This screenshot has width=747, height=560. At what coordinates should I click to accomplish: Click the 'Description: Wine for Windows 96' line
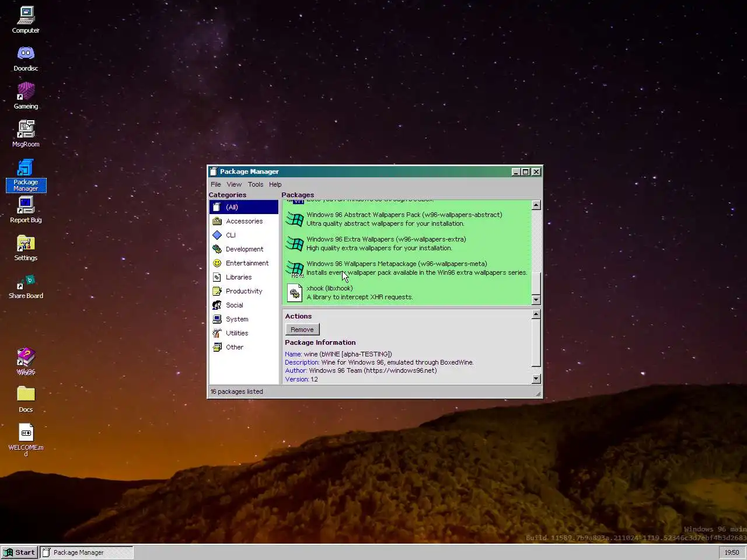pyautogui.click(x=379, y=362)
